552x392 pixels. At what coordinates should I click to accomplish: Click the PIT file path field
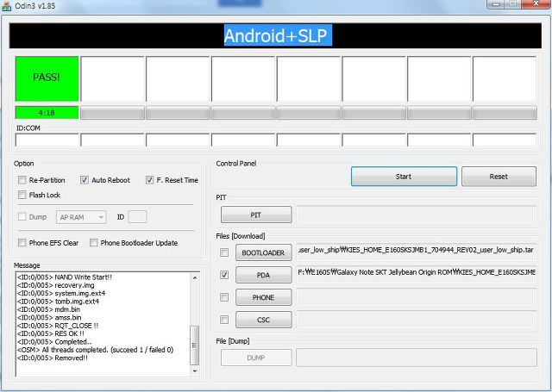[417, 215]
